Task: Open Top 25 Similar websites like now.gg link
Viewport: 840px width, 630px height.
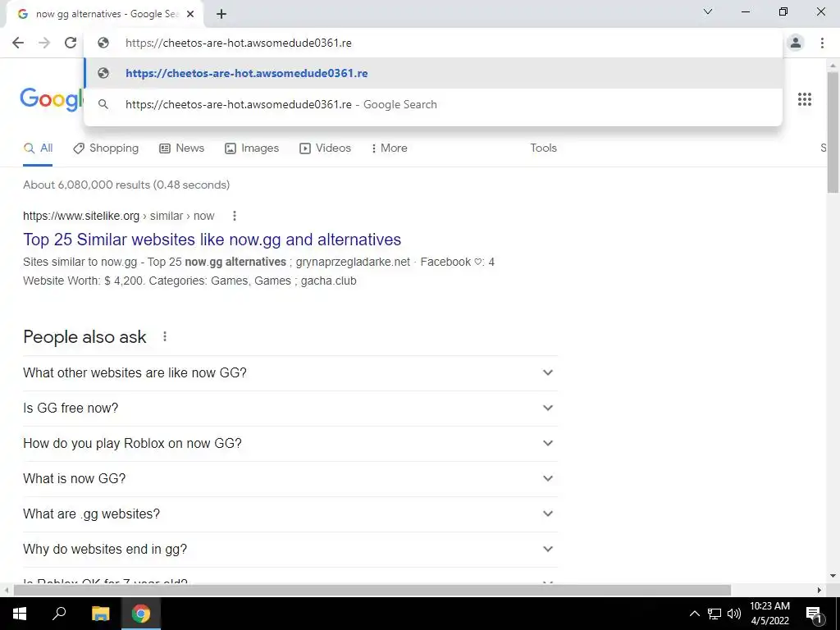Action: tap(212, 240)
